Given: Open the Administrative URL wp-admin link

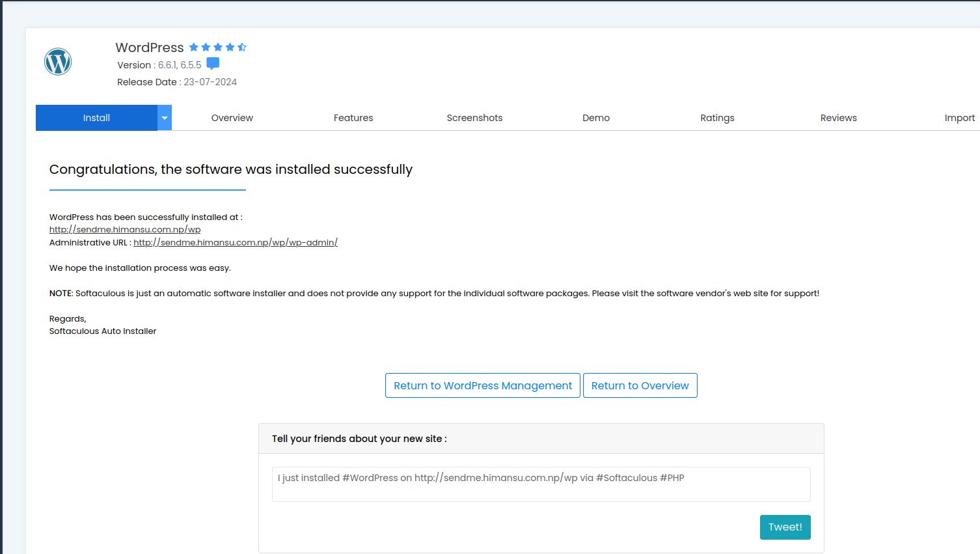Looking at the screenshot, I should 236,243.
